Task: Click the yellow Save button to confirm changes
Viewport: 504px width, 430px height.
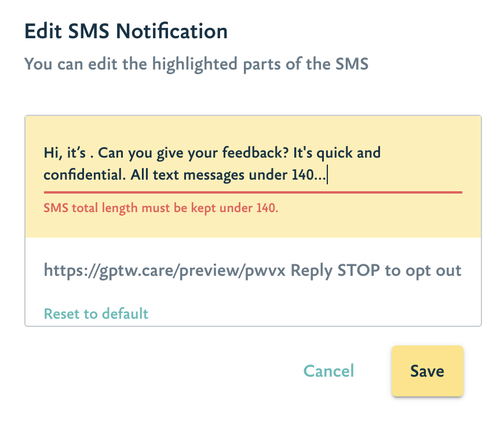Action: (x=427, y=371)
